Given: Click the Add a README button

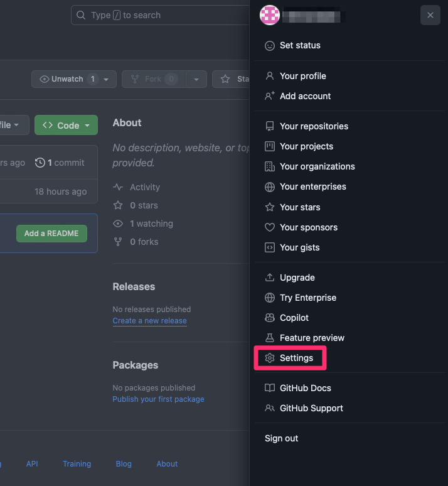Looking at the screenshot, I should point(51,234).
